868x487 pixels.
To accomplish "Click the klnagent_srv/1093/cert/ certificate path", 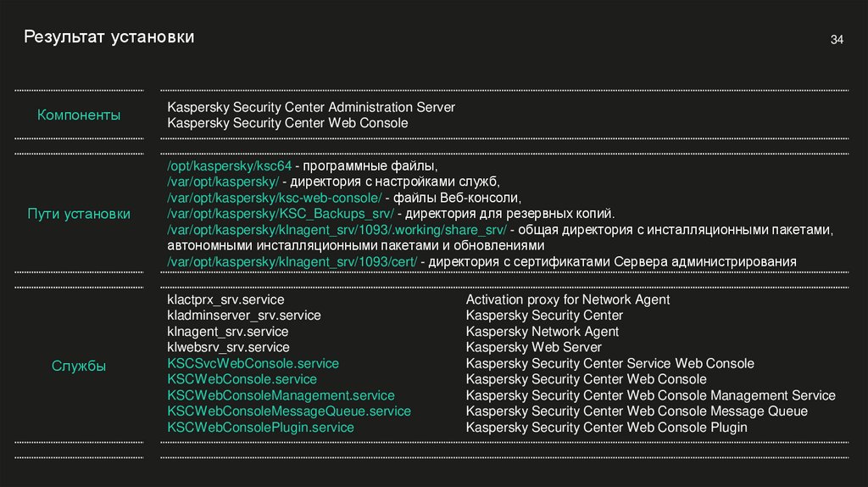I will 292,261.
